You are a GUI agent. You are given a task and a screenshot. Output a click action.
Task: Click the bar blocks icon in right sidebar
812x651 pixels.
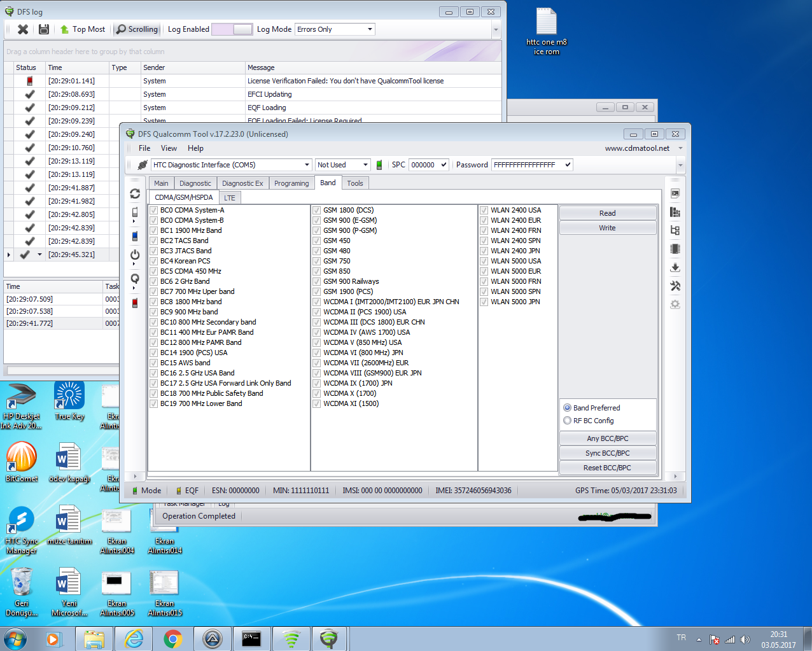[x=675, y=212]
